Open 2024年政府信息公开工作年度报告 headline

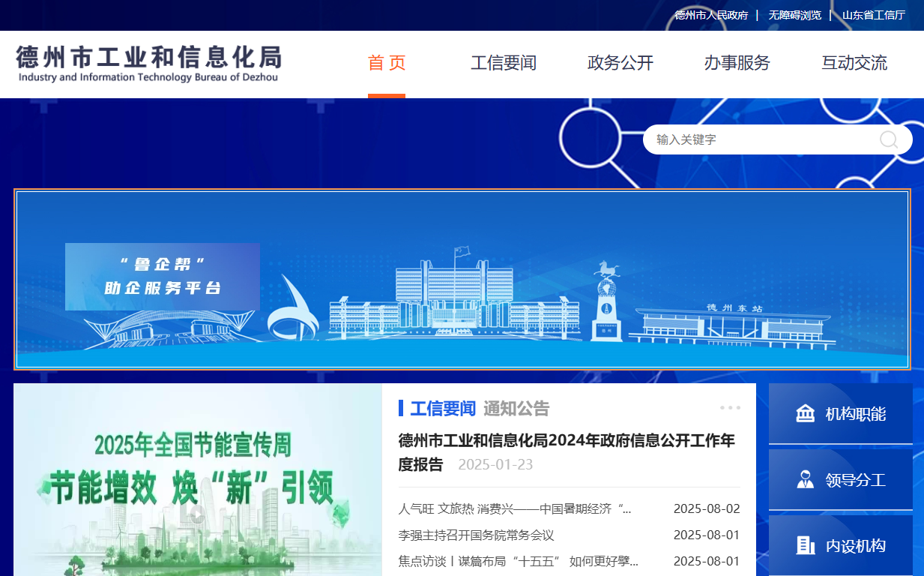pyautogui.click(x=567, y=452)
